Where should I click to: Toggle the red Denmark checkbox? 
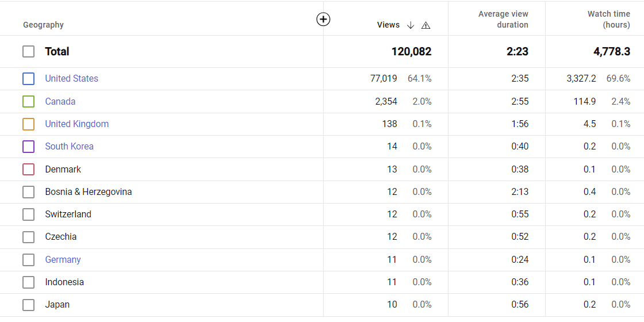pyautogui.click(x=28, y=169)
